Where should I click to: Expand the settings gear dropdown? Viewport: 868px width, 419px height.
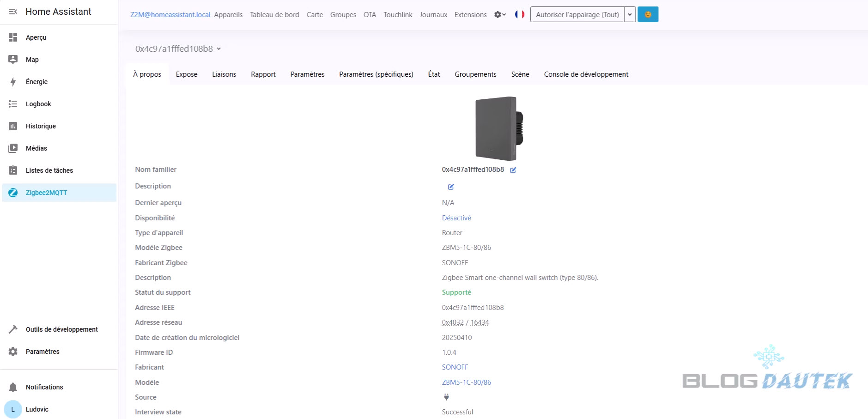(500, 14)
